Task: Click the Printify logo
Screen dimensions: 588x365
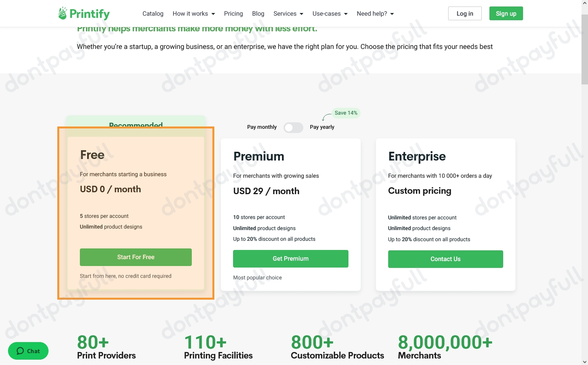Action: (x=84, y=14)
